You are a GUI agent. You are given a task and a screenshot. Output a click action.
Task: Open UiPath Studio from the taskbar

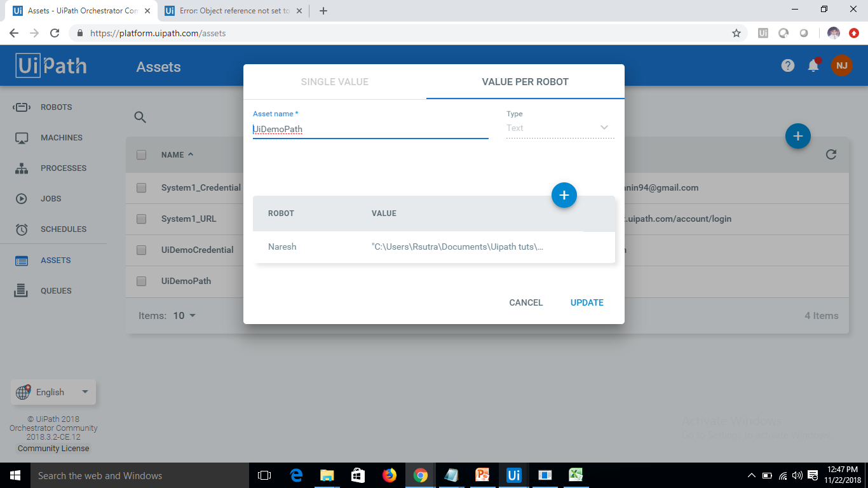pyautogui.click(x=513, y=475)
